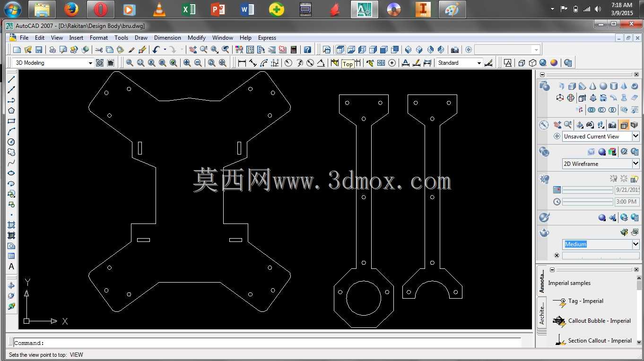Open the Express menu

[267, 38]
